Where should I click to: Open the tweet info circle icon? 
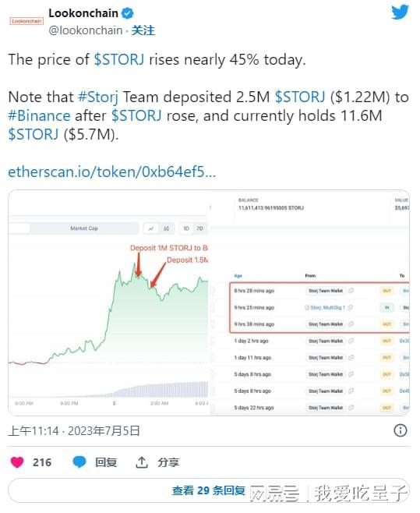pos(401,430)
